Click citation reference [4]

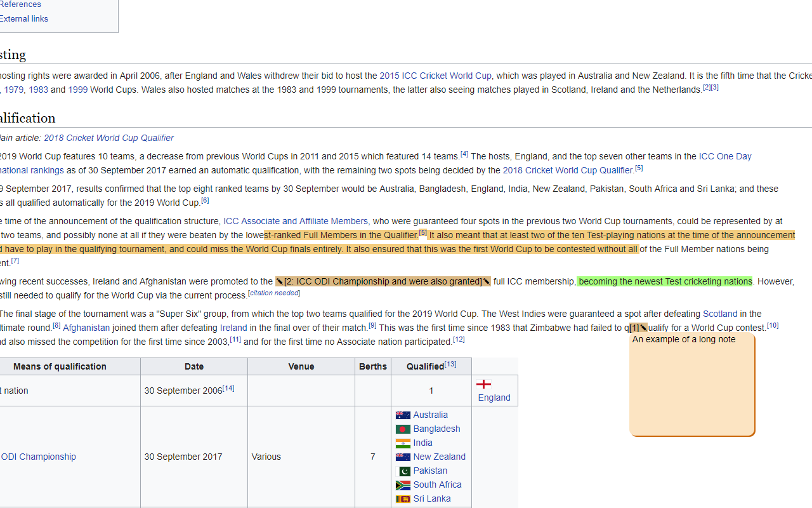click(x=464, y=154)
